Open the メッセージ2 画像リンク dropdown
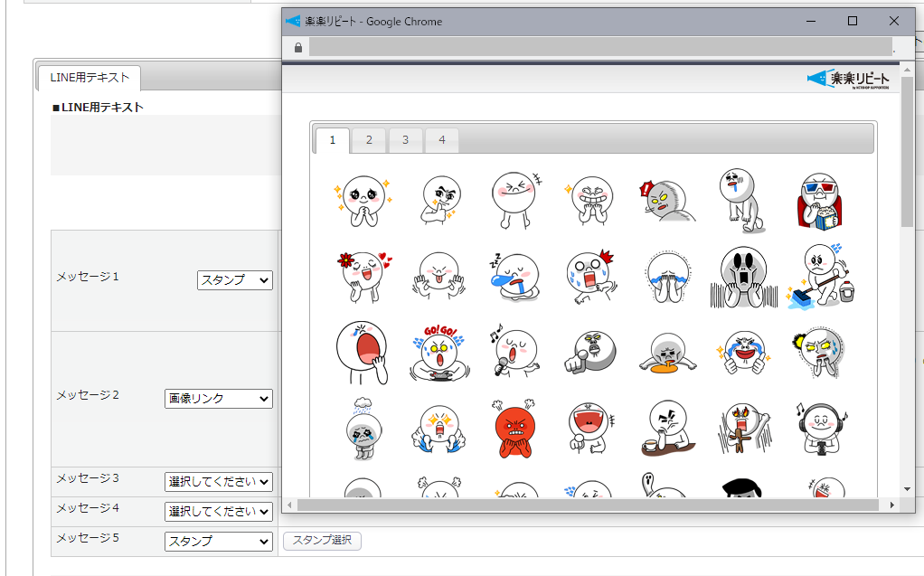This screenshot has width=924, height=576. [218, 398]
